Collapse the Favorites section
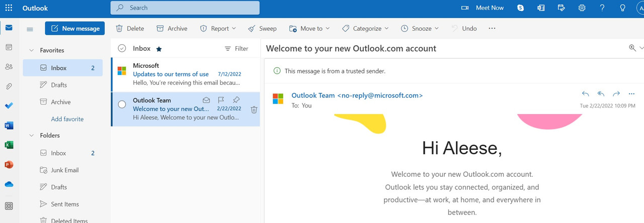 click(x=31, y=50)
